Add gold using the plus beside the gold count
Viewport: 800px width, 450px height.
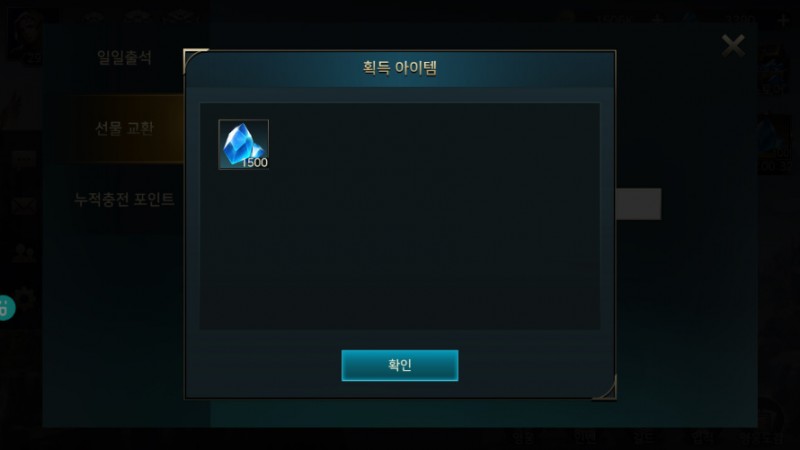[658, 21]
